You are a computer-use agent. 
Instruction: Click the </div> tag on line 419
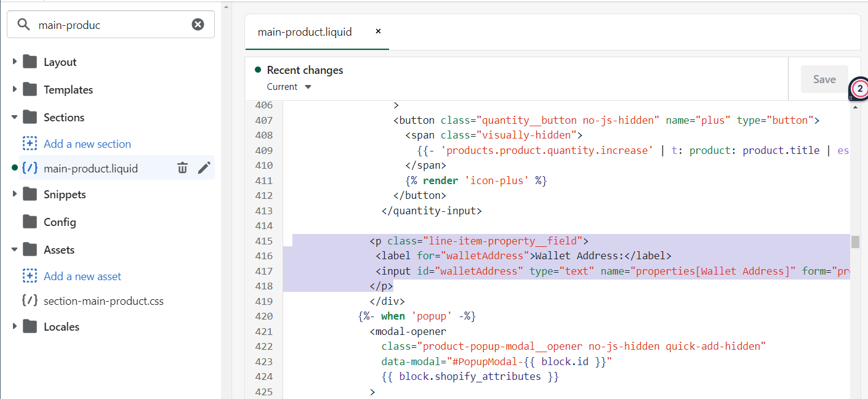(x=387, y=301)
